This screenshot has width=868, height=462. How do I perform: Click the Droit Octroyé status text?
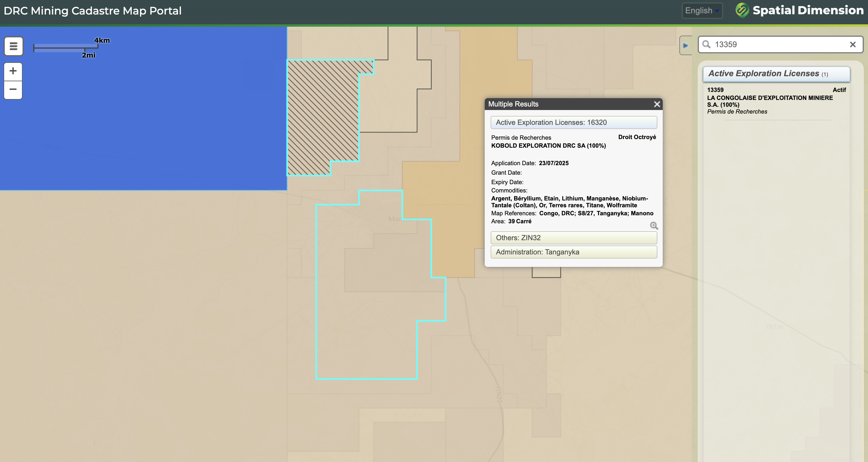pos(637,137)
